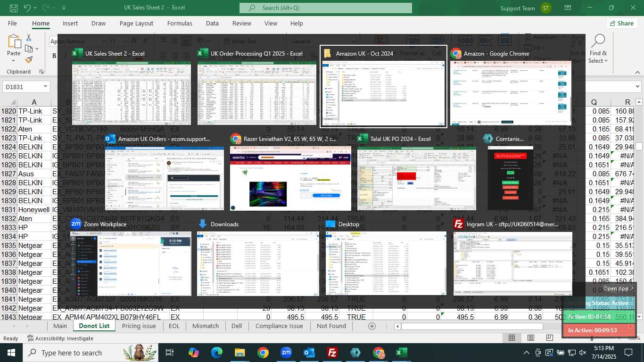Open Task View on the taskbar

coord(170,353)
